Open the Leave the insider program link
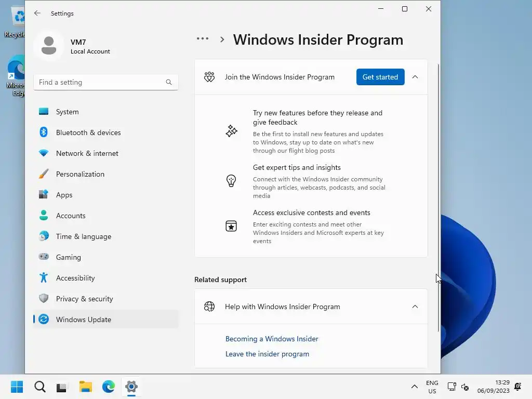Viewport: 532px width, 399px height. (267, 354)
